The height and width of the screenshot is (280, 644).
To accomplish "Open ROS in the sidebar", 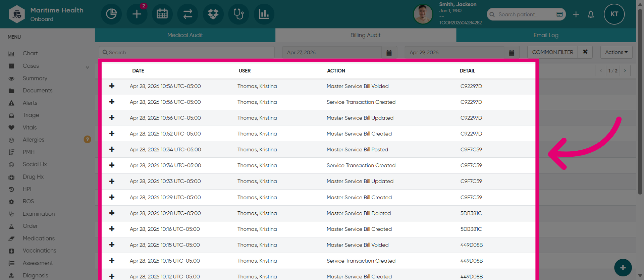I will pos(28,201).
